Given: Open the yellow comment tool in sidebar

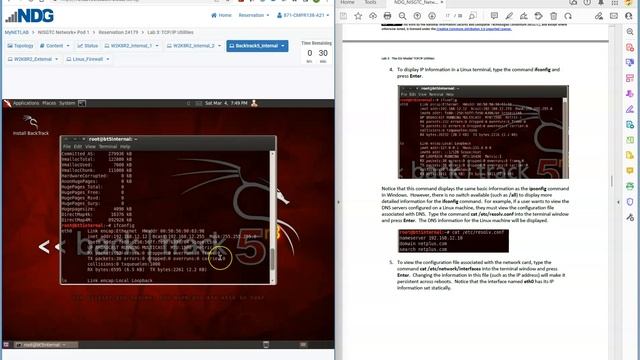Looking at the screenshot, I should 630,170.
